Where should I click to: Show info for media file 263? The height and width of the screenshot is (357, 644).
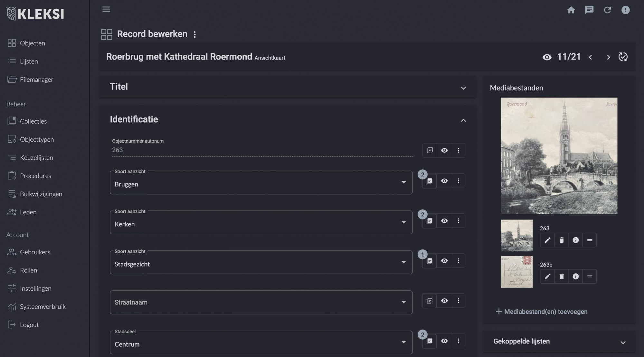575,240
